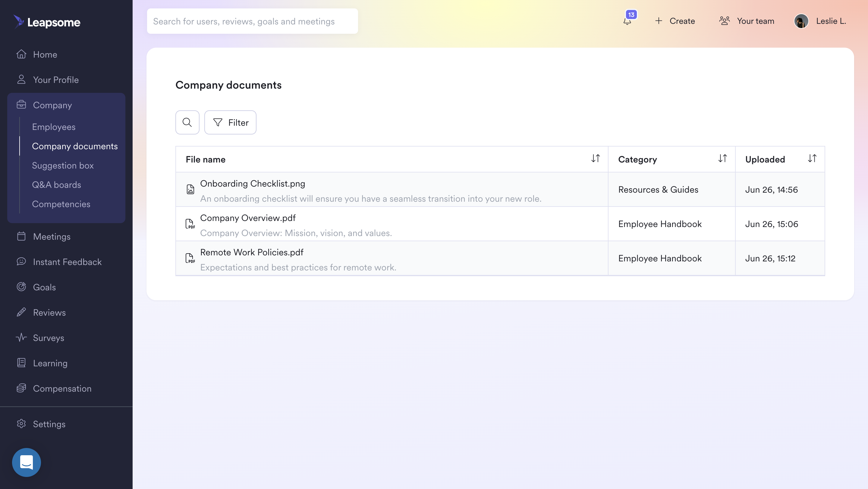Click the Your Profile person icon
This screenshot has height=489, width=868.
(x=21, y=80)
